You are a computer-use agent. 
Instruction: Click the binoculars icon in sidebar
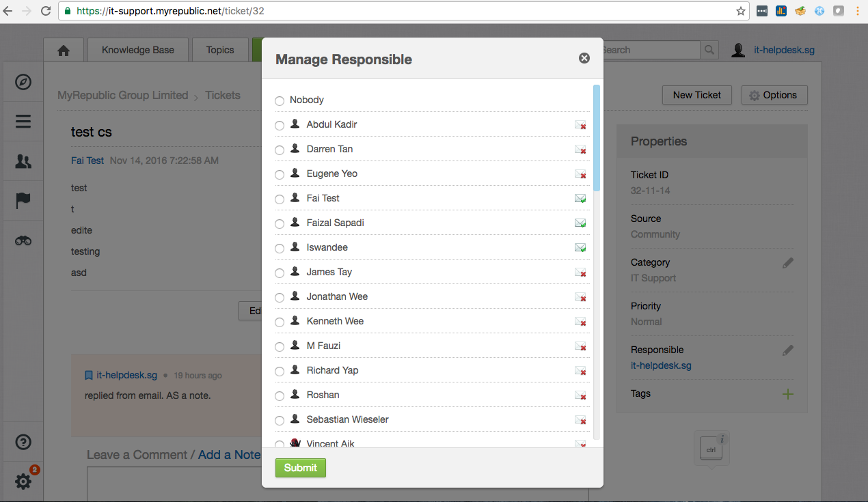pos(23,240)
